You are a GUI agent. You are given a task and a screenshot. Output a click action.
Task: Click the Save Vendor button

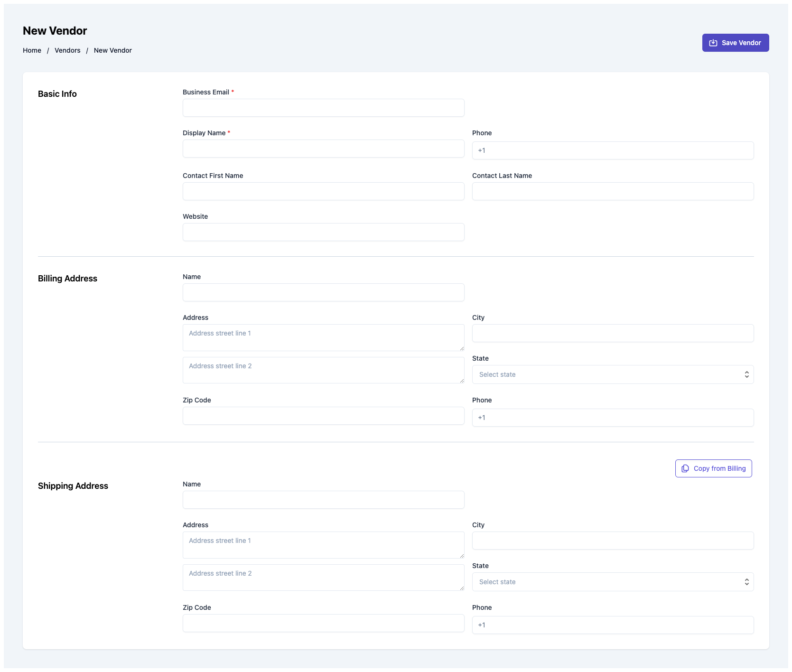point(735,43)
